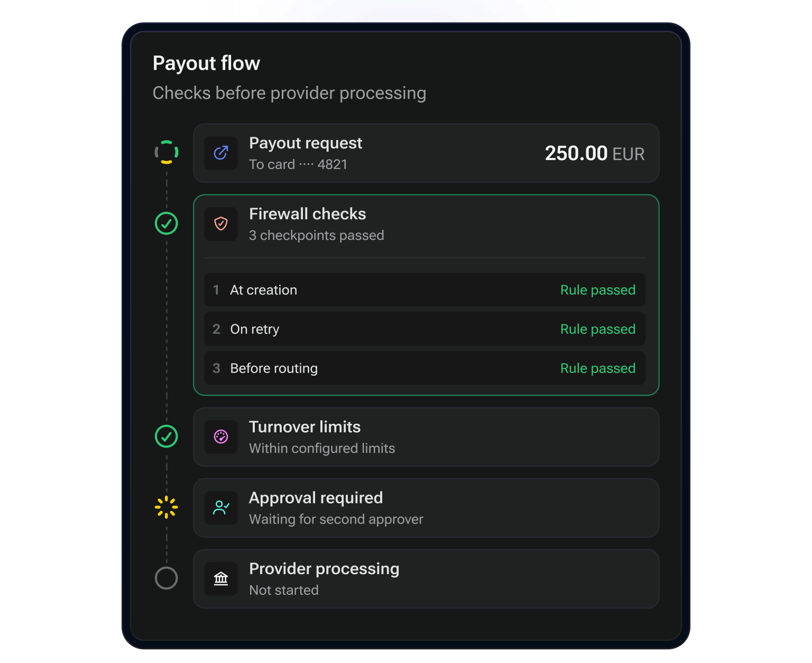812x663 pixels.
Task: Expand the Turnover limits card
Action: [x=426, y=437]
